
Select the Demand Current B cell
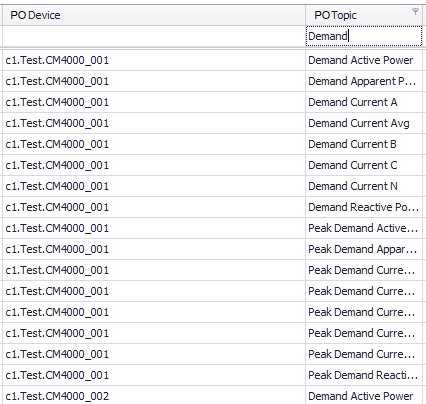(364, 144)
